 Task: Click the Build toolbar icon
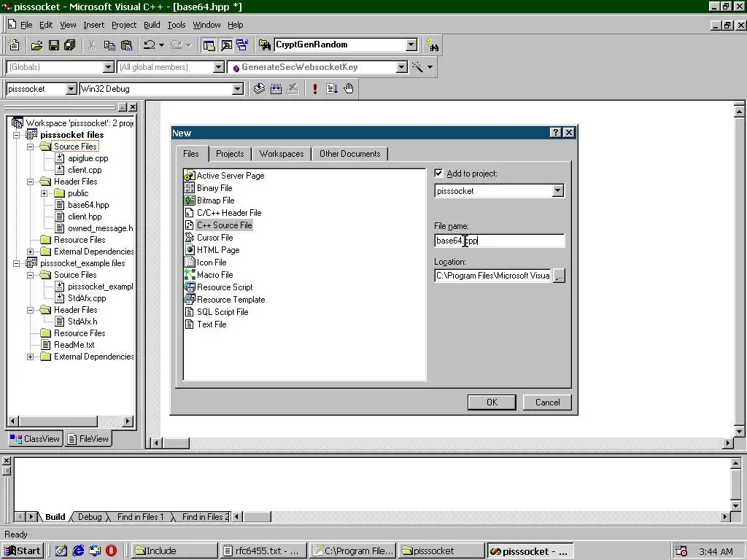pos(276,88)
